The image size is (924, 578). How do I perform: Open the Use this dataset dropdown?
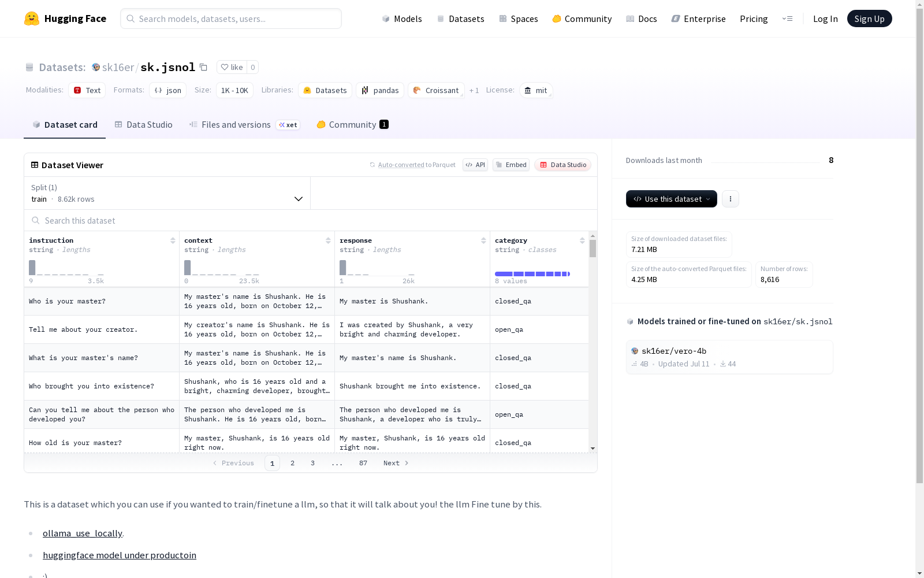click(x=672, y=199)
